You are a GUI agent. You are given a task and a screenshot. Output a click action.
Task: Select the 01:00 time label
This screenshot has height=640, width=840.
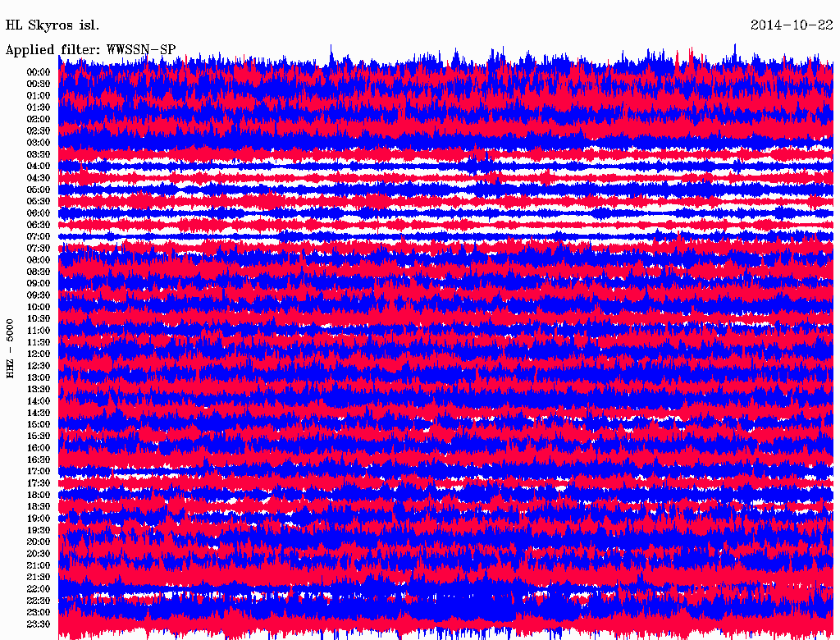coord(38,95)
